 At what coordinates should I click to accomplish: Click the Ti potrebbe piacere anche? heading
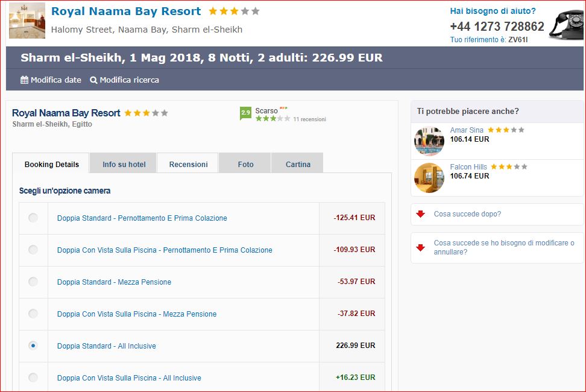(468, 112)
